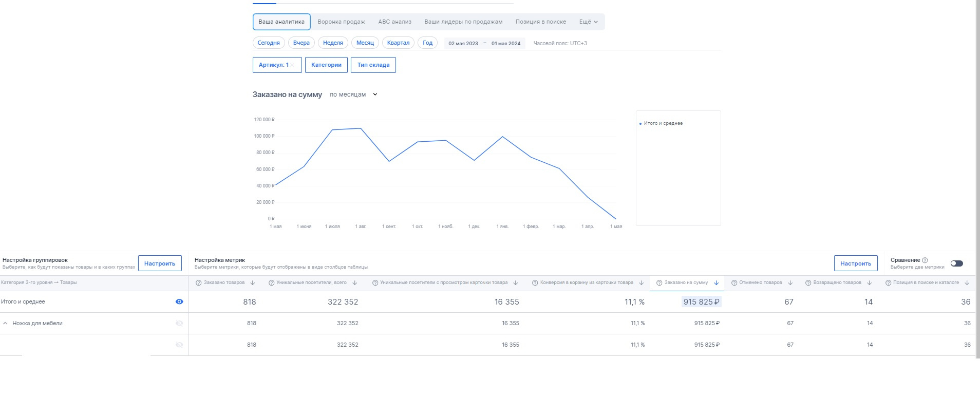
Task: Switch to the Воронка продаж tab
Action: click(x=341, y=22)
